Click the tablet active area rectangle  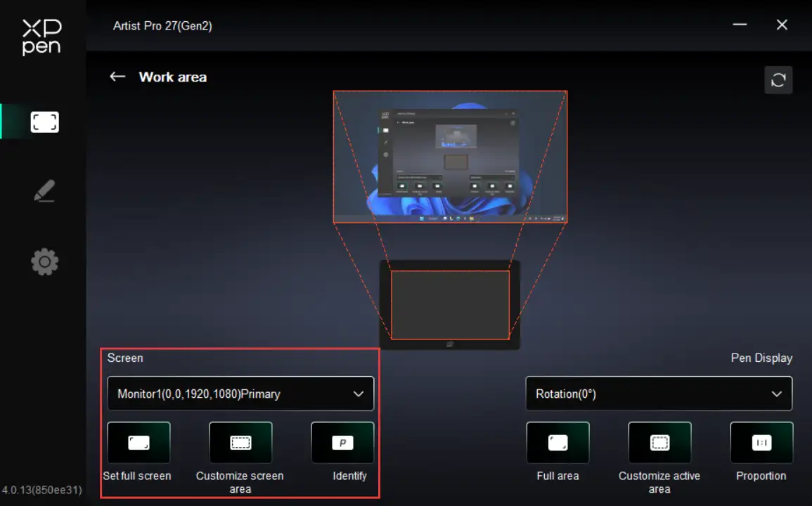coord(450,305)
